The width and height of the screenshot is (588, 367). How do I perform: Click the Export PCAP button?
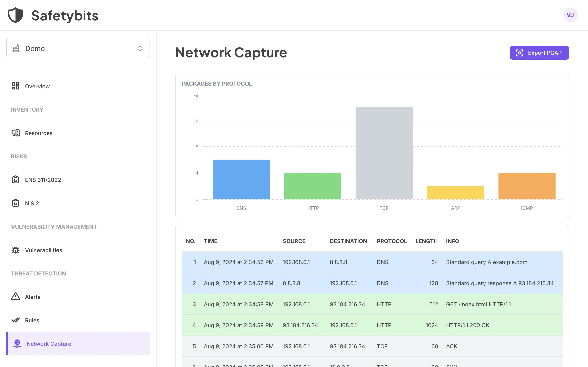539,53
